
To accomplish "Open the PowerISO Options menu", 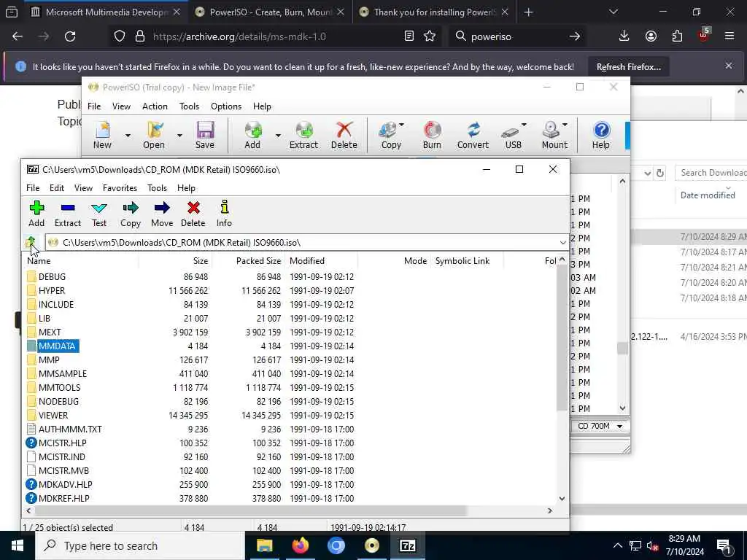I will click(x=226, y=106).
